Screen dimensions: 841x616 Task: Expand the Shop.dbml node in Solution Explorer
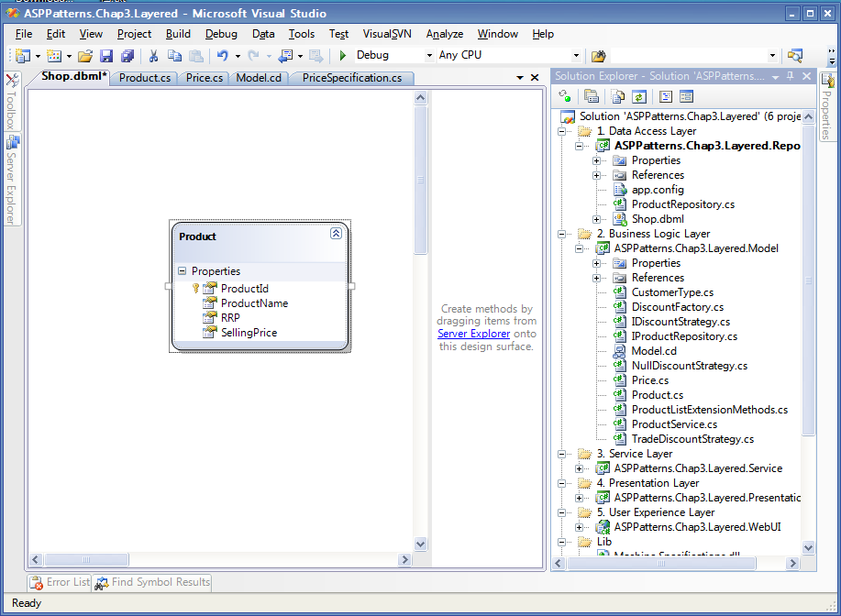click(596, 219)
